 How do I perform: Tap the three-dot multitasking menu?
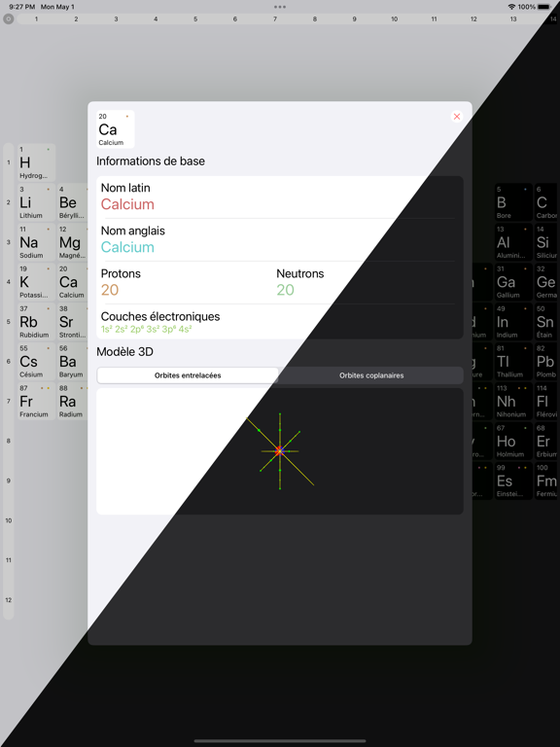pos(280,7)
